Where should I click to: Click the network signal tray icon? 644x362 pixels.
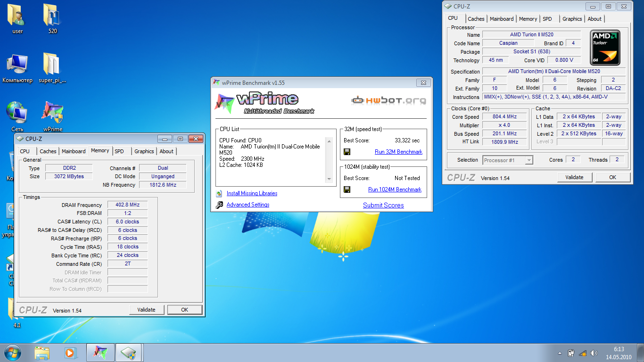point(583,353)
